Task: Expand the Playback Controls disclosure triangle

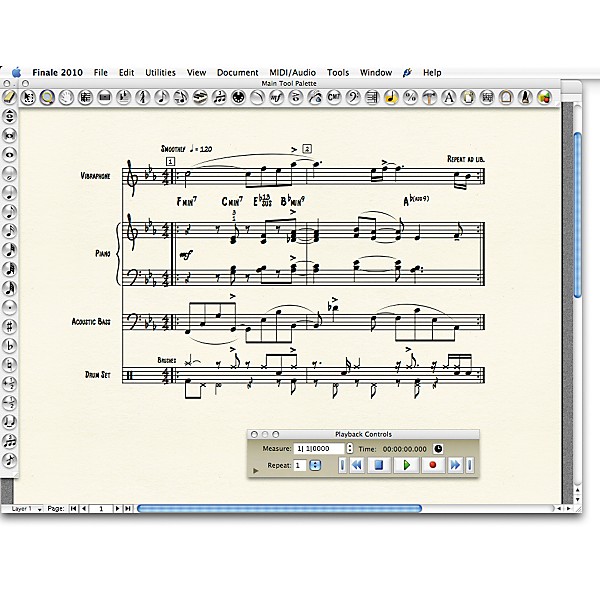Action: pyautogui.click(x=256, y=471)
